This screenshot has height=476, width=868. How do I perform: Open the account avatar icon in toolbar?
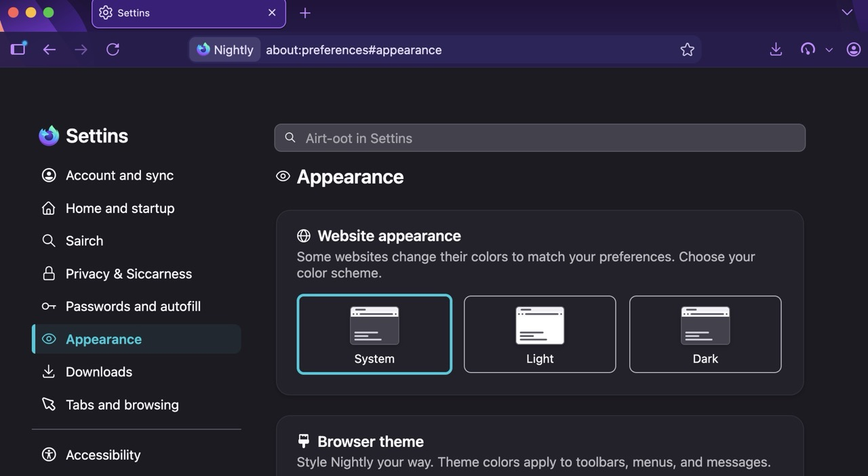coord(854,49)
